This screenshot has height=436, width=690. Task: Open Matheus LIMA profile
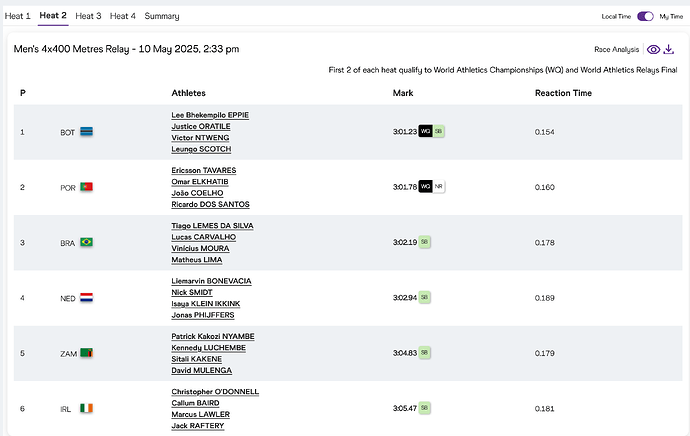197,260
